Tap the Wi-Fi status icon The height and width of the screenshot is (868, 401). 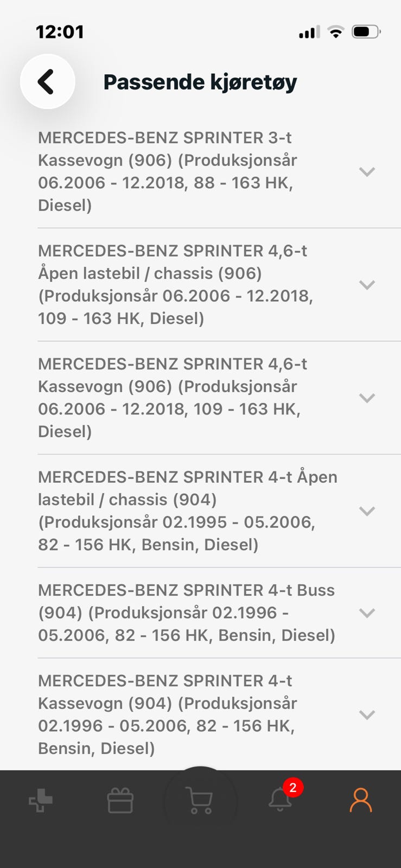point(336,32)
